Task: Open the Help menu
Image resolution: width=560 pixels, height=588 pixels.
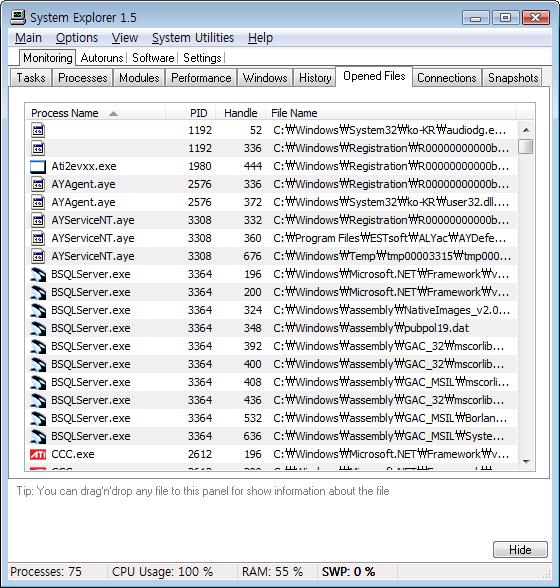Action: pyautogui.click(x=260, y=38)
